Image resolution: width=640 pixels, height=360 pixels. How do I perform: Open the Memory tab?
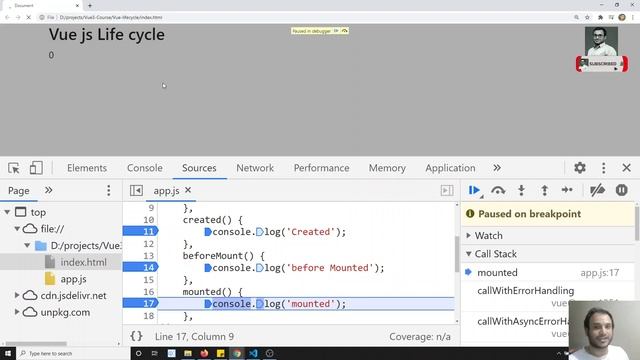[387, 168]
